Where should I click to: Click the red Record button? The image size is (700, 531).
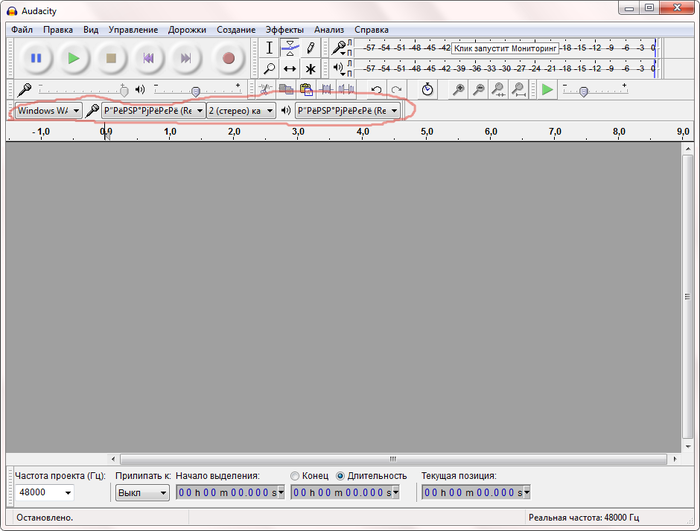click(x=228, y=58)
